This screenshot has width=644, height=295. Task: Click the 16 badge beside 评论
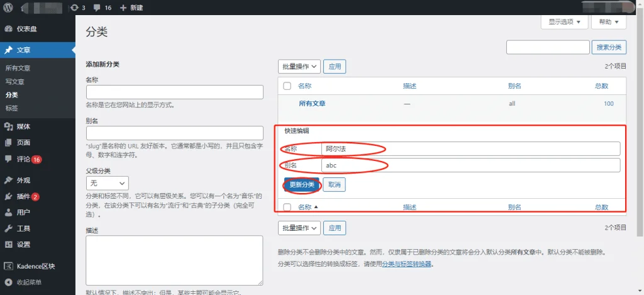coord(36,159)
